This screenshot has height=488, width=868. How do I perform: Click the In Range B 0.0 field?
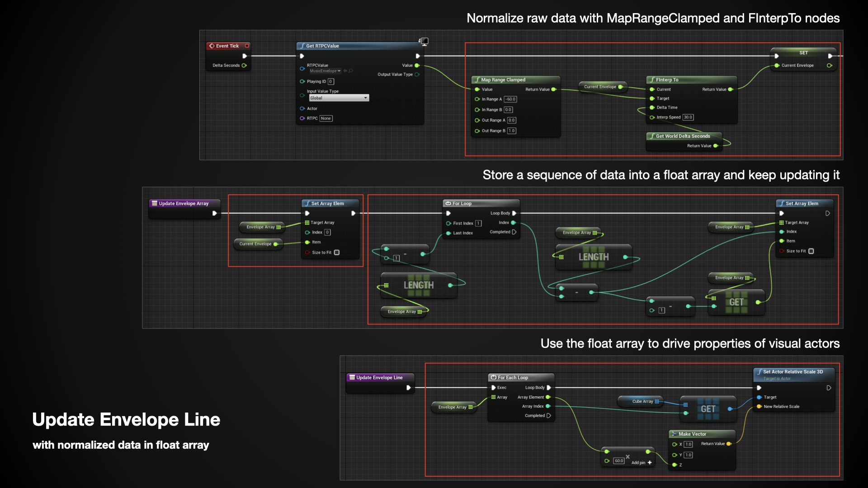click(x=509, y=110)
